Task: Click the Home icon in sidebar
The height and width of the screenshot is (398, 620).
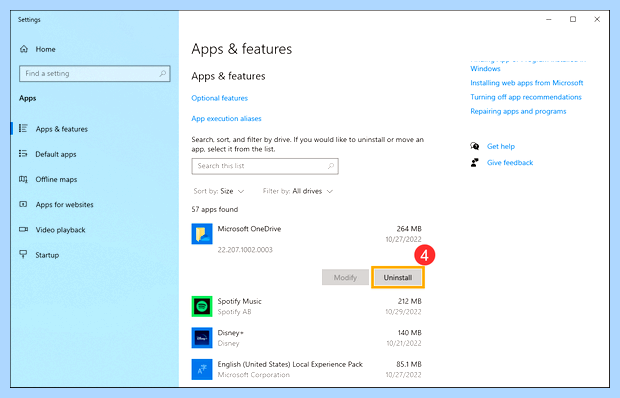Action: (24, 49)
